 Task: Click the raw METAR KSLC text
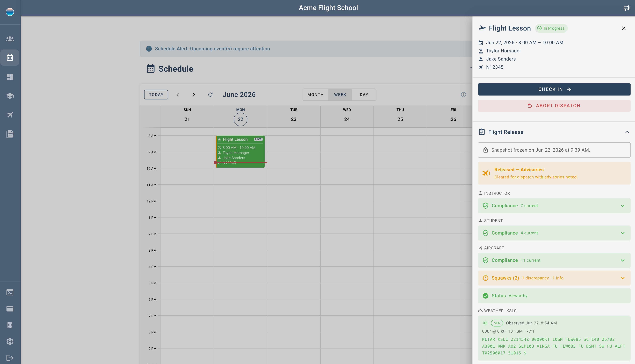553,346
